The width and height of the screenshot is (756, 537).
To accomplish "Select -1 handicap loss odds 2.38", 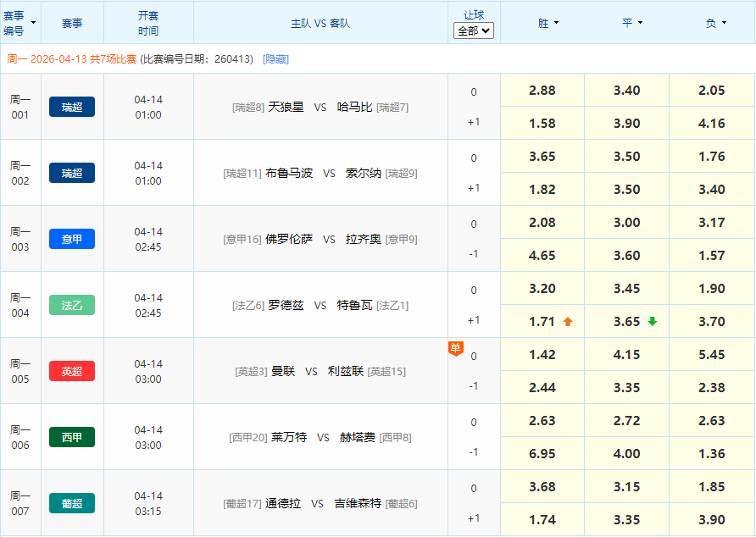I will [x=712, y=388].
